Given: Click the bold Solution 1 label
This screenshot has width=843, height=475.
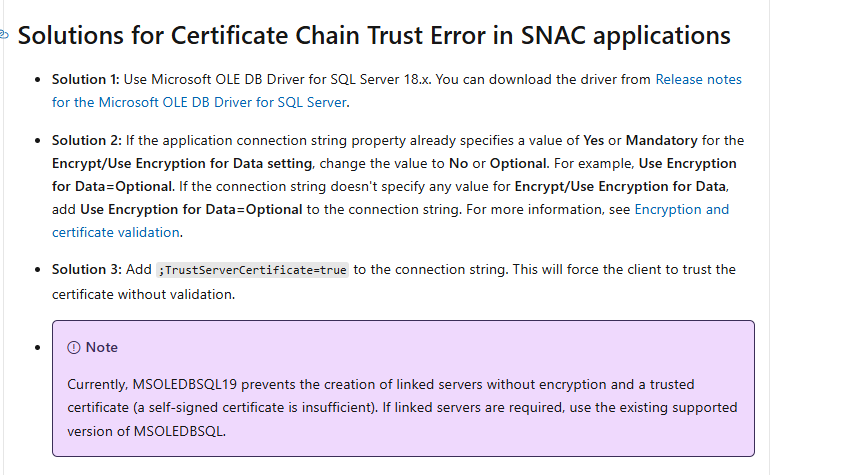Looking at the screenshot, I should point(85,80).
